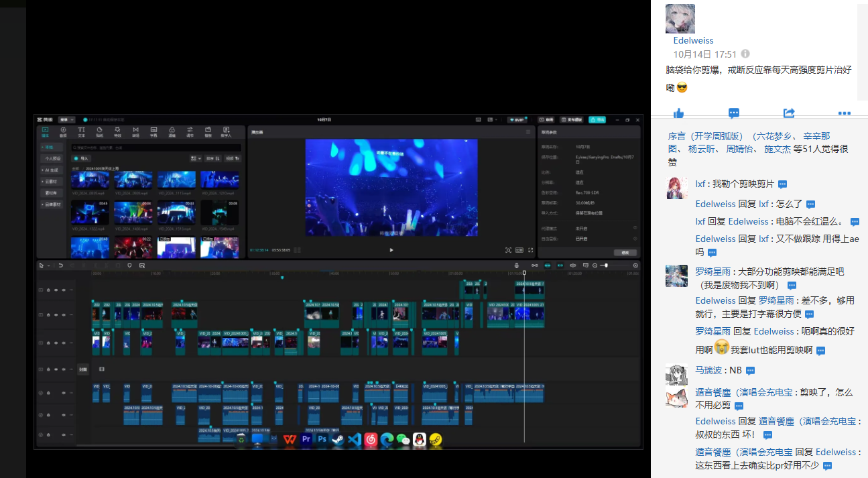Start voice recording with the microphone icon
The image size is (868, 478).
coord(516,265)
